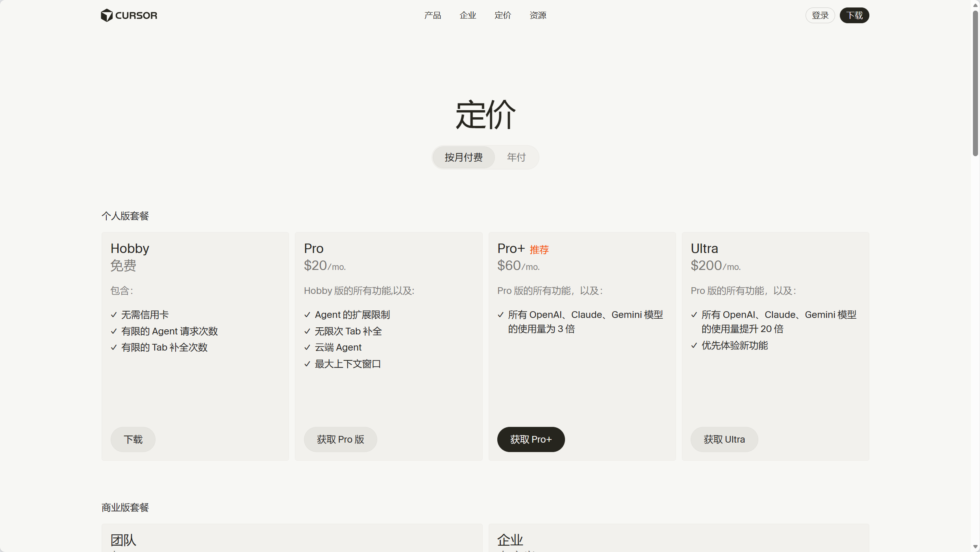Viewport: 980px width, 552px height.
Task: Click the 推荐 badge next to Pro+
Action: pos(539,249)
